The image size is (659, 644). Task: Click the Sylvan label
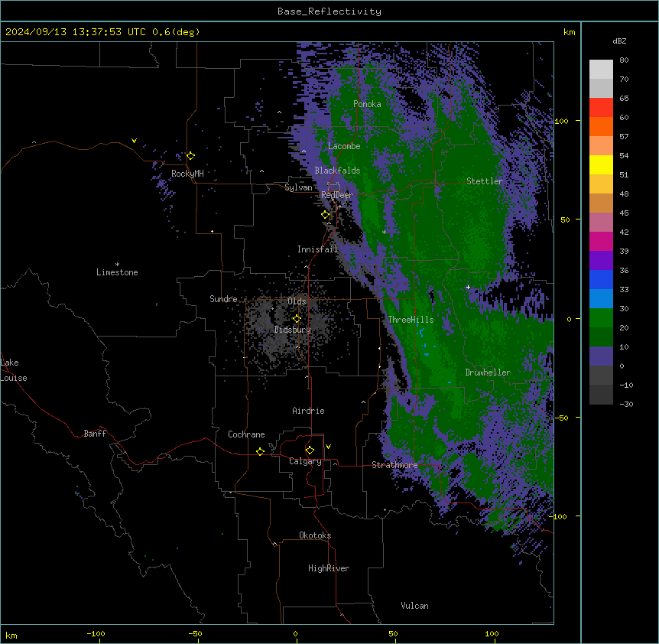point(298,187)
